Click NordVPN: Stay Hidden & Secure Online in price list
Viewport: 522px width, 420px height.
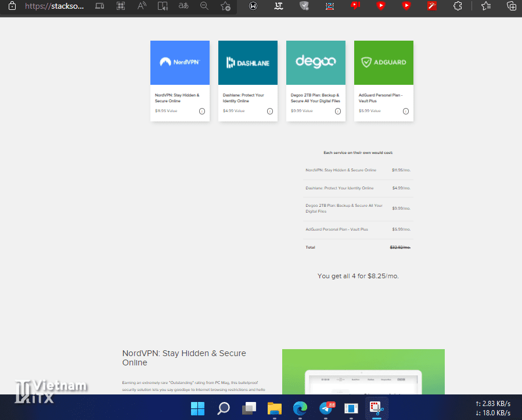click(341, 170)
